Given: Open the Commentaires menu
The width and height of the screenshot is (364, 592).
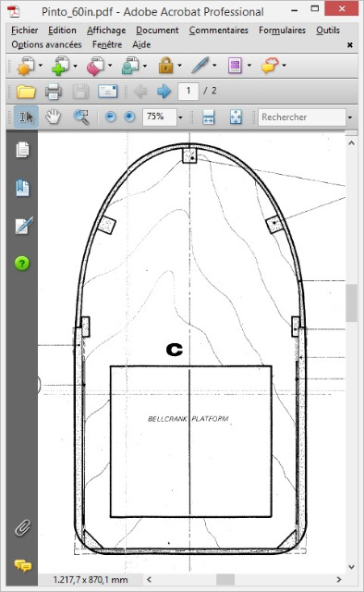Looking at the screenshot, I should (219, 31).
